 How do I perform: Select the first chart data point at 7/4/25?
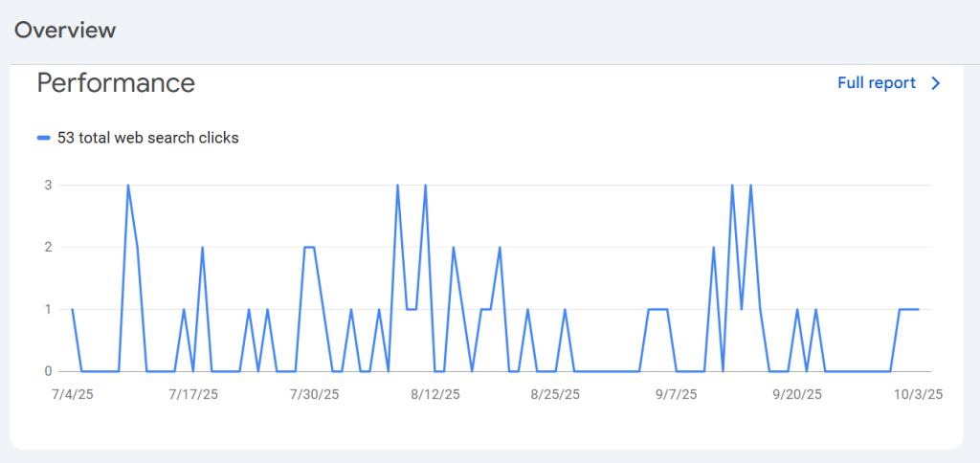pyautogui.click(x=73, y=309)
